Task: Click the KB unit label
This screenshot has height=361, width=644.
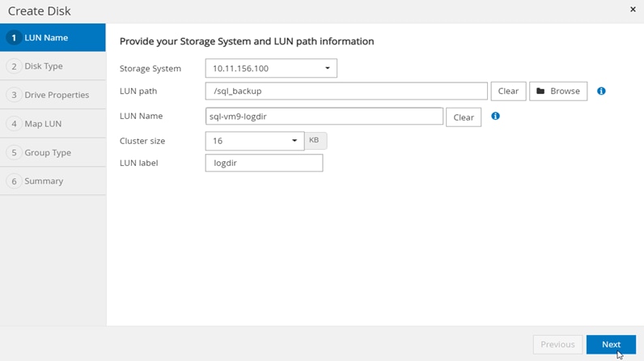Action: click(316, 141)
